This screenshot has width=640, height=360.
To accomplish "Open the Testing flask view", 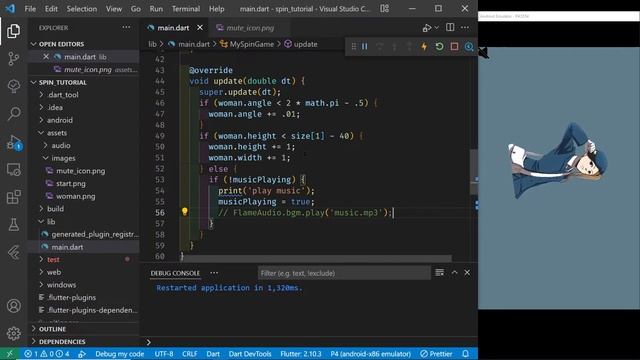I will tap(13, 224).
